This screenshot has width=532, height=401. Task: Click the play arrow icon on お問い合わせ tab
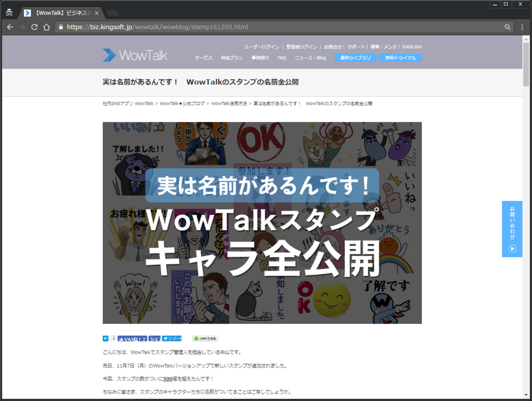pos(512,249)
